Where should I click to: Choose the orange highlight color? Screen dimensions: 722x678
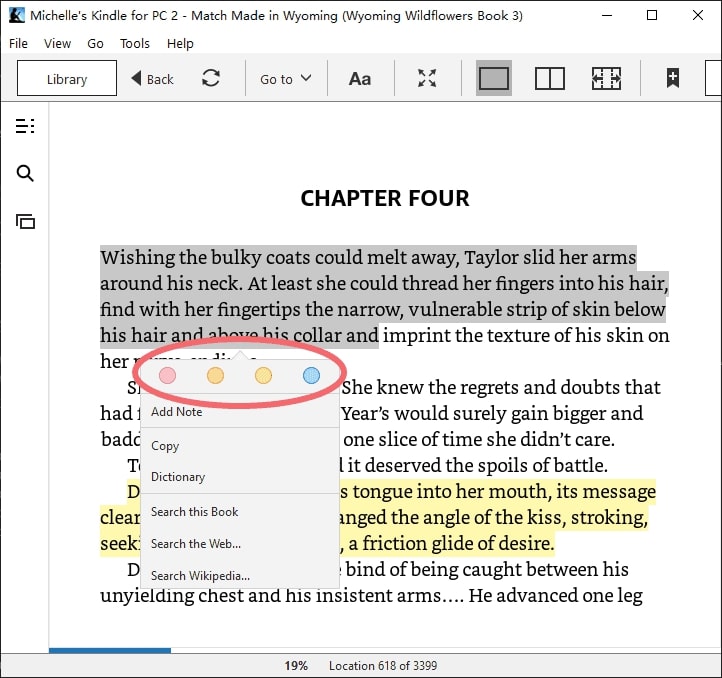pyautogui.click(x=215, y=375)
